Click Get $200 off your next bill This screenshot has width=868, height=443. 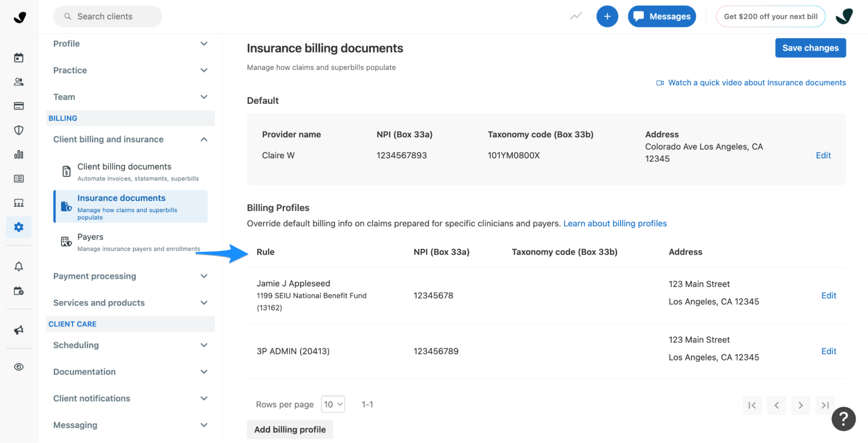pos(770,17)
